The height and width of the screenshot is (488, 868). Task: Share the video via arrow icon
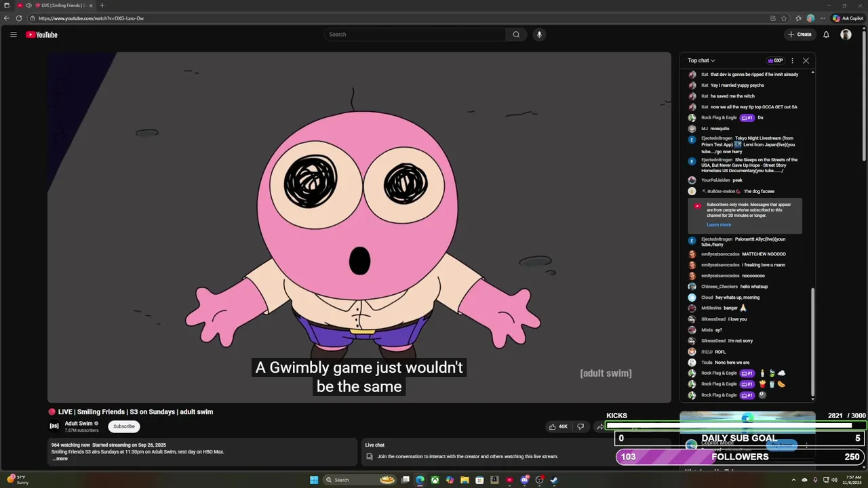[599, 426]
